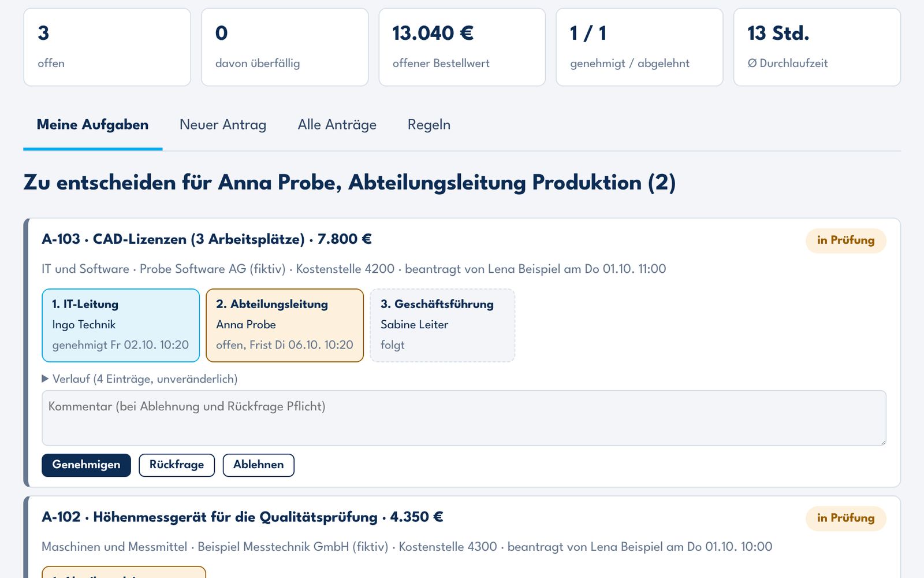Click the 13 Std. Durchlaufzeit card

tap(817, 47)
